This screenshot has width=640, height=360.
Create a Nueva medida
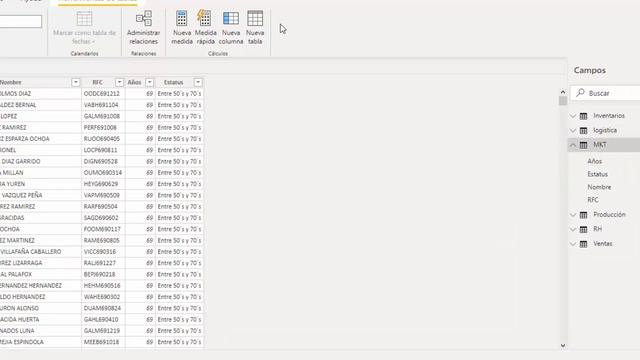(182, 28)
